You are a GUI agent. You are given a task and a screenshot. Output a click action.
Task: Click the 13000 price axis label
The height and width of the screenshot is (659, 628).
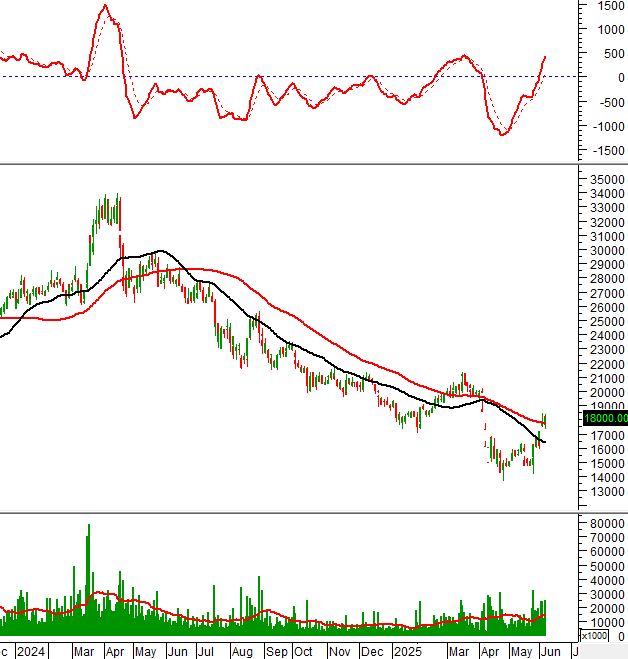[604, 492]
